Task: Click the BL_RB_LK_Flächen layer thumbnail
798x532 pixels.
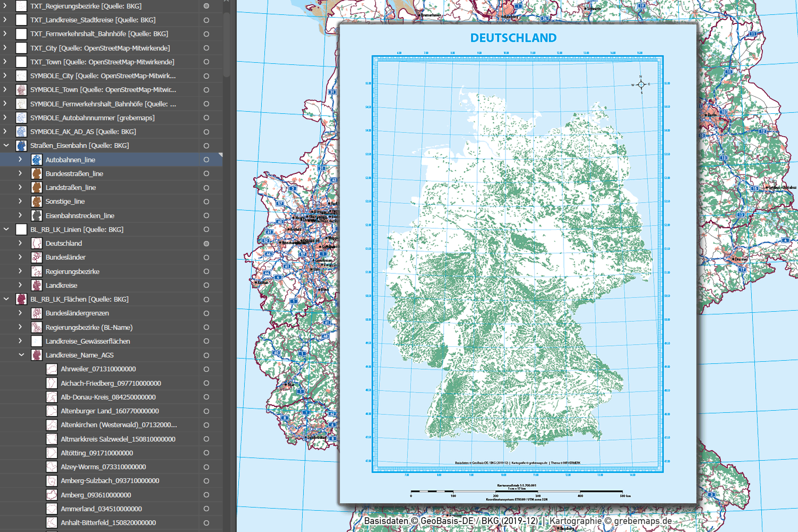Action: [21, 299]
